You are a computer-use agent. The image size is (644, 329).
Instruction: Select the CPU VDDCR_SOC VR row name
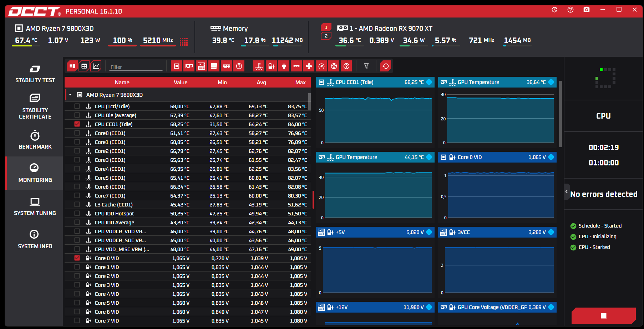(x=120, y=240)
